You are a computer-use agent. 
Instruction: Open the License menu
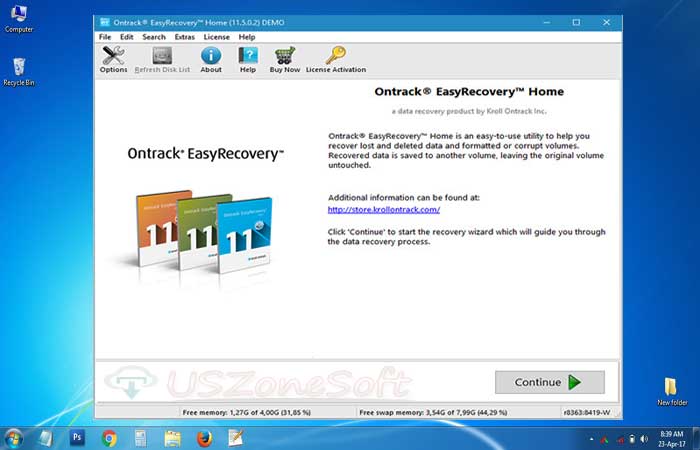click(217, 37)
